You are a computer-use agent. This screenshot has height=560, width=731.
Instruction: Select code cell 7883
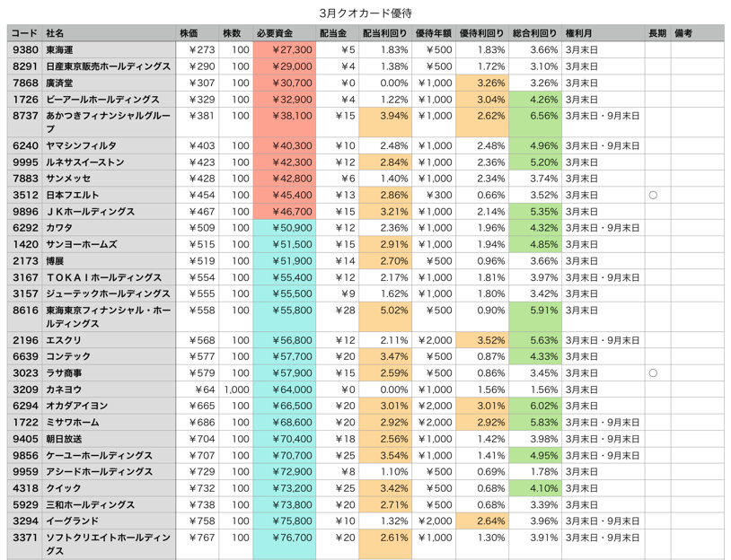tap(25, 179)
